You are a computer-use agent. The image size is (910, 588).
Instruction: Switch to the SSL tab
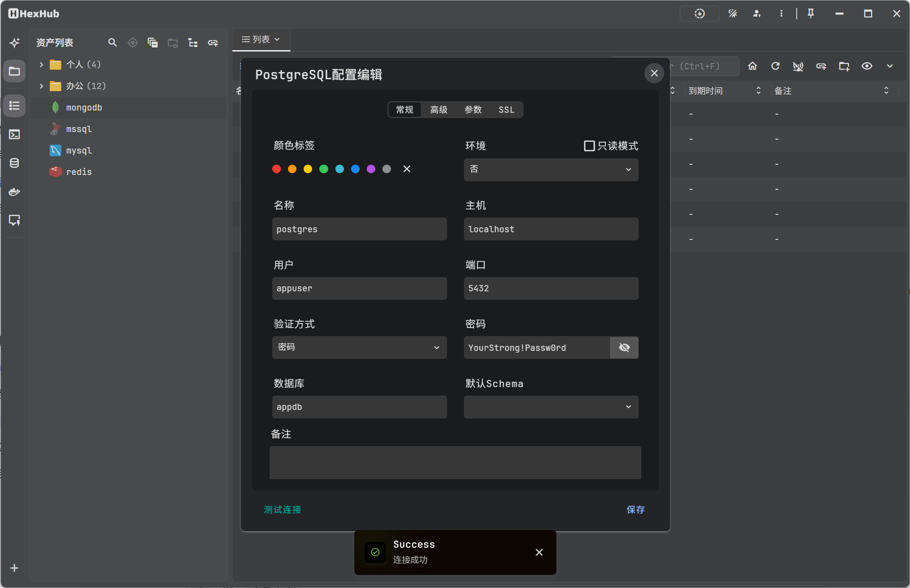507,110
